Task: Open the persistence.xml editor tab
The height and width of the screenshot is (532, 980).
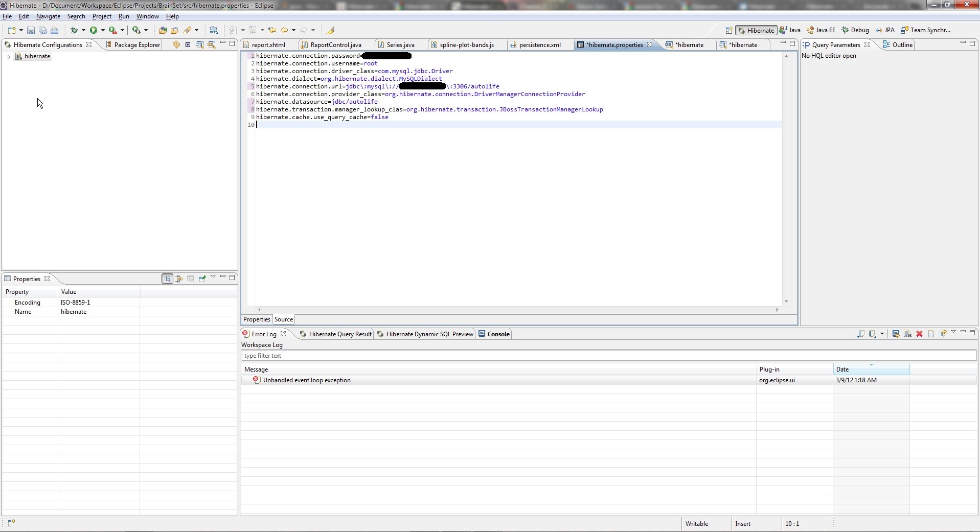Action: tap(539, 44)
